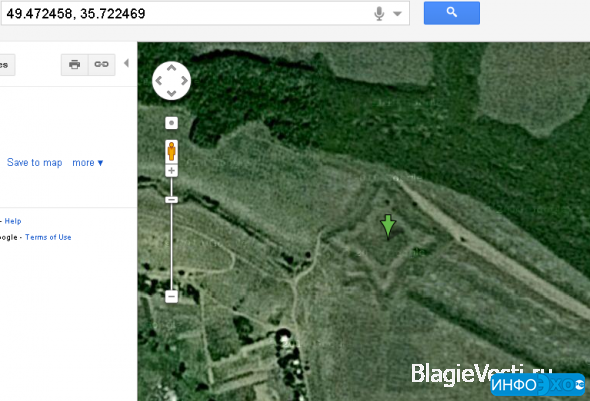This screenshot has height=401, width=590.
Task: Pan the map up using the top arrow
Action: click(x=172, y=68)
